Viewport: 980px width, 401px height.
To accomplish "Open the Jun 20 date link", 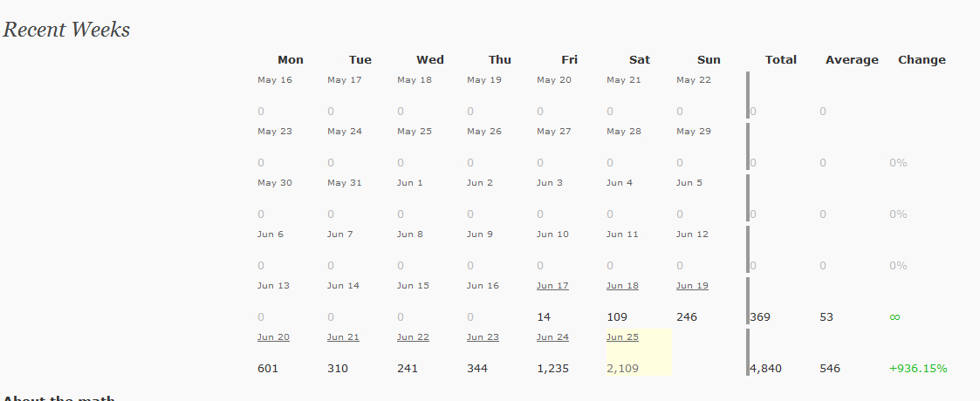I will coord(273,336).
